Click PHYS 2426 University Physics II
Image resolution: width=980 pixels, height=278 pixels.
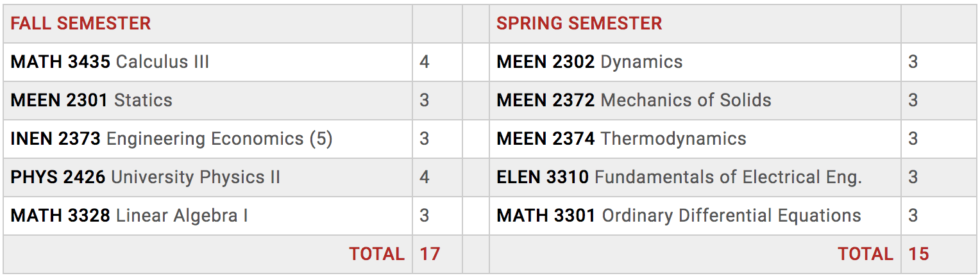pyautogui.click(x=145, y=177)
